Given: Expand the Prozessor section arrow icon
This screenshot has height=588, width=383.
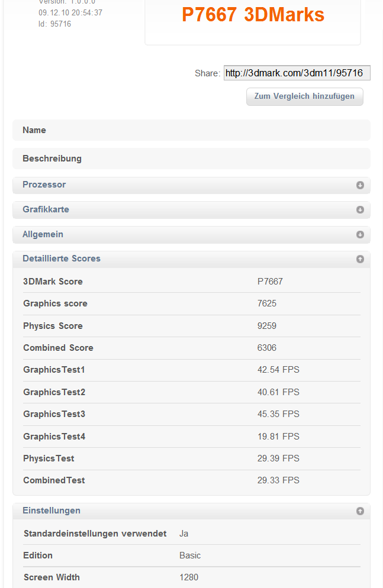Looking at the screenshot, I should click(x=360, y=185).
